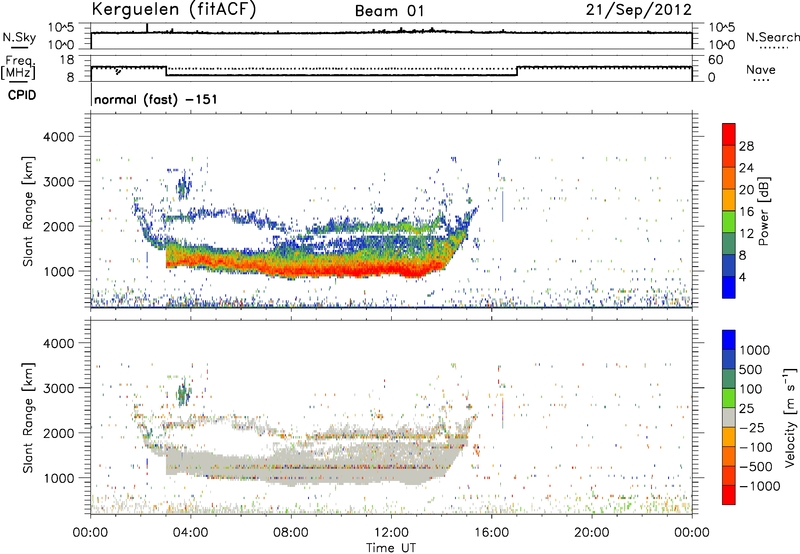Click the '4' power scale value
The height and width of the screenshot is (554, 800).
pos(742,277)
